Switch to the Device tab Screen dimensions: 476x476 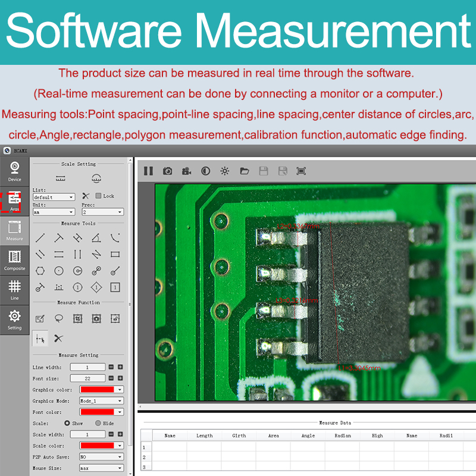coord(14,171)
